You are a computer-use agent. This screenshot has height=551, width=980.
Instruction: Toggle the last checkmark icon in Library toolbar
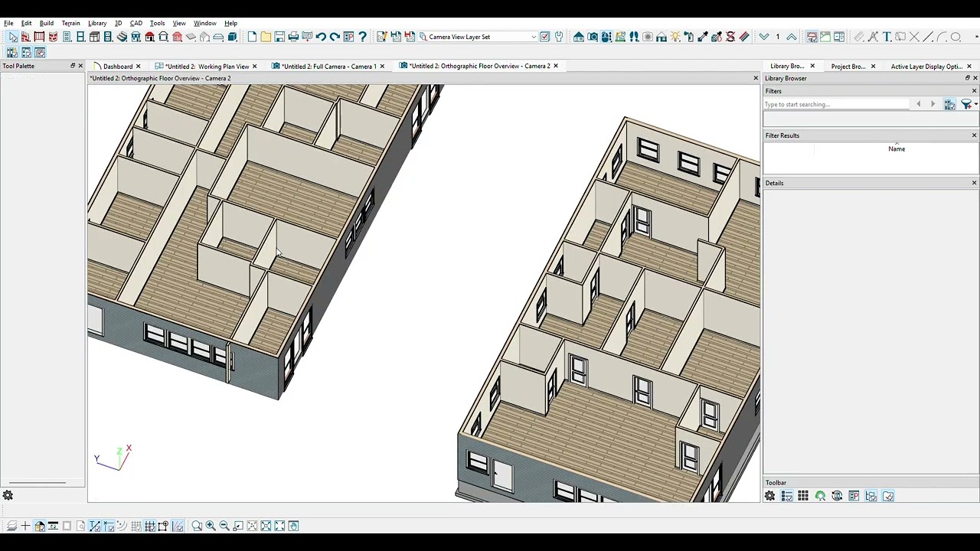point(888,496)
